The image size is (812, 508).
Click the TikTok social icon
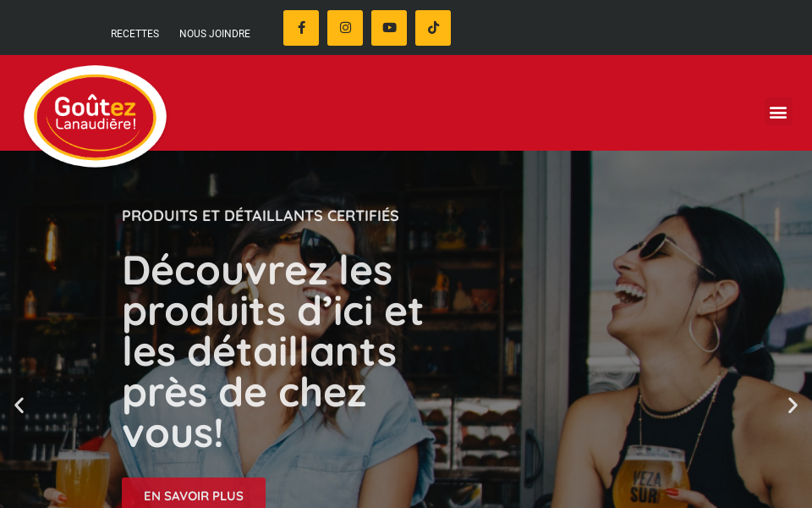tap(433, 28)
